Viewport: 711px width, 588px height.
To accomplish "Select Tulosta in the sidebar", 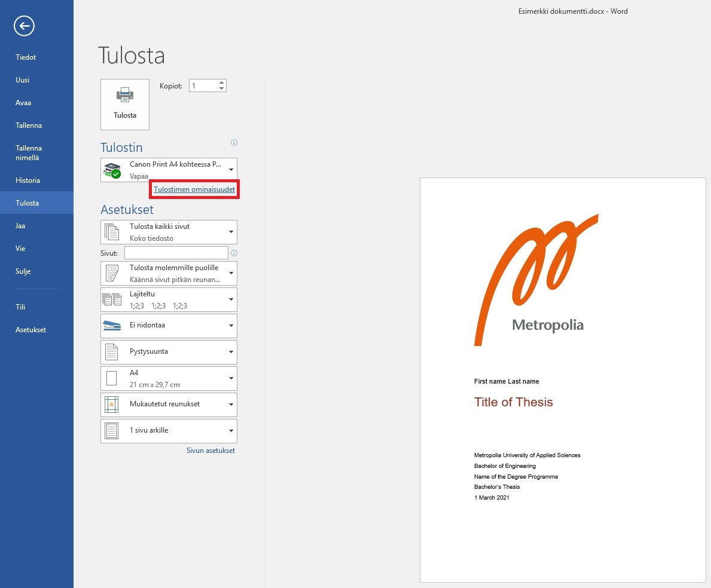I will (x=36, y=203).
